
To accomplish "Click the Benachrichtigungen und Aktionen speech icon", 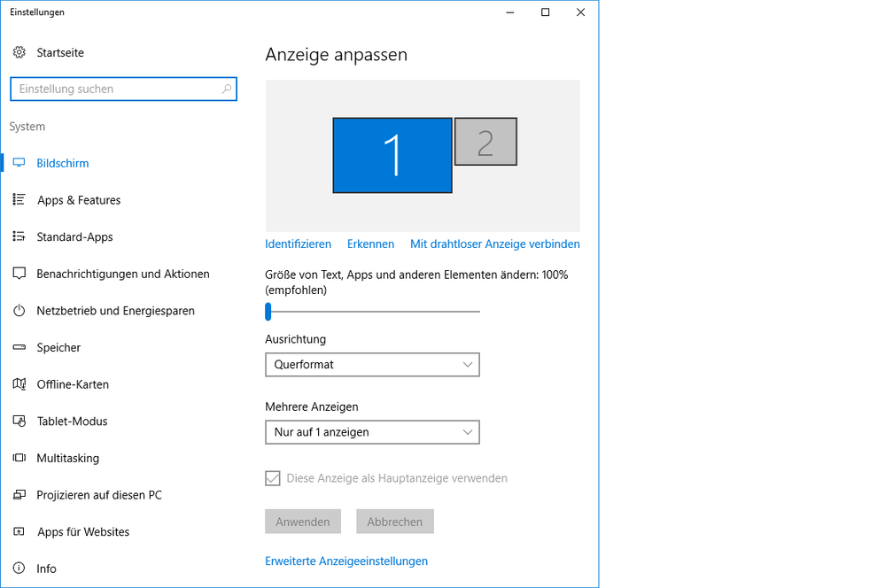I will click(19, 275).
